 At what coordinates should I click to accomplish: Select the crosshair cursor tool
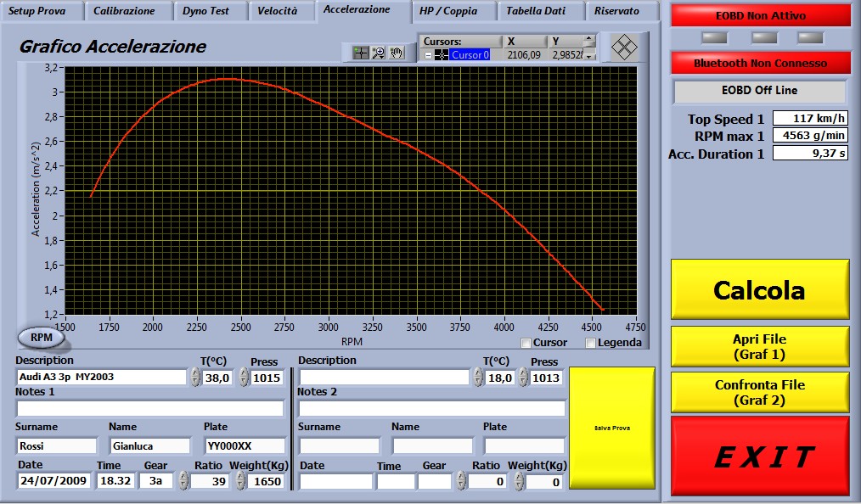361,53
